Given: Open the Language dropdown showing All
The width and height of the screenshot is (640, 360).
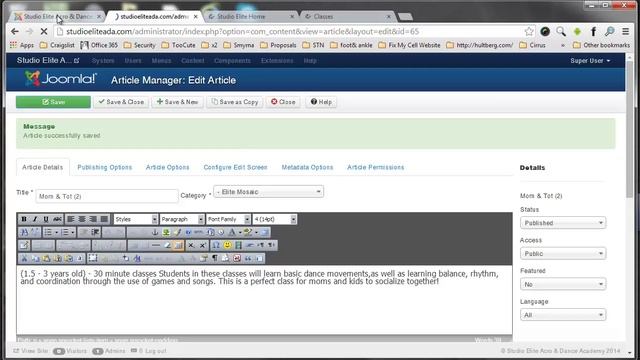Looking at the screenshot, I should coord(563,315).
